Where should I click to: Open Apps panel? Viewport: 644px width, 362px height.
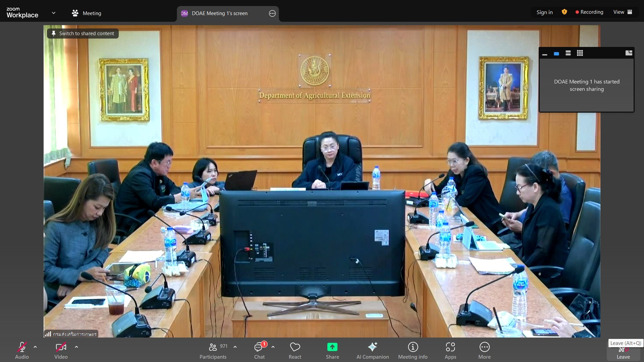click(x=450, y=350)
